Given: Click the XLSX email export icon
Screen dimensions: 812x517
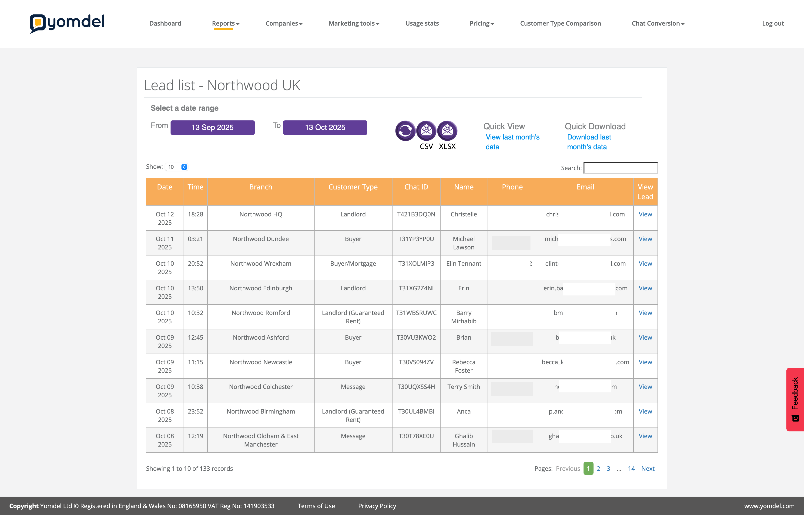Looking at the screenshot, I should point(447,130).
